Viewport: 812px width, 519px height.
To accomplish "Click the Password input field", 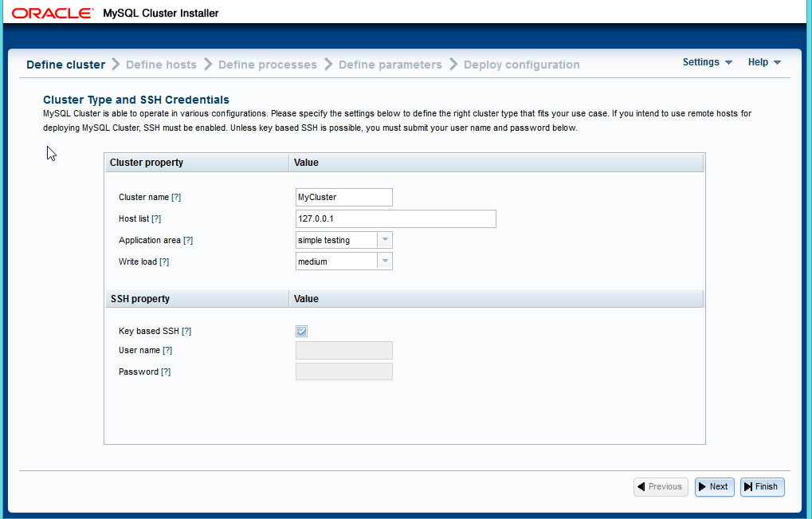I will [x=344, y=372].
